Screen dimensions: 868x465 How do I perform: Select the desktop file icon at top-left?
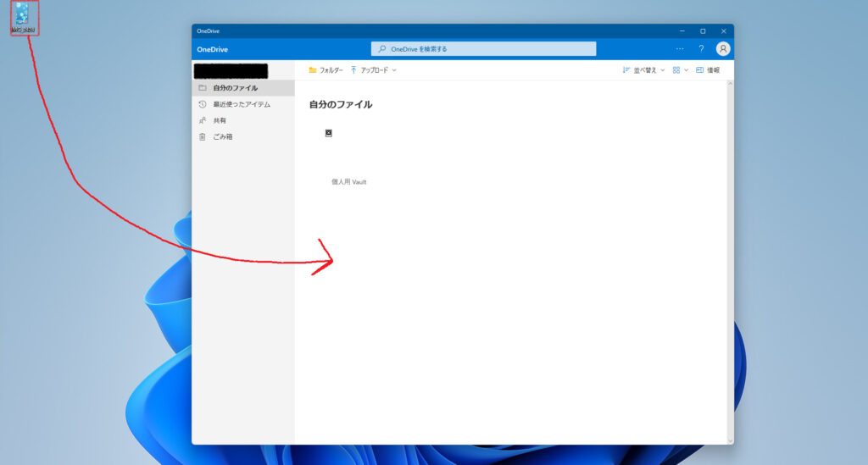tap(23, 18)
